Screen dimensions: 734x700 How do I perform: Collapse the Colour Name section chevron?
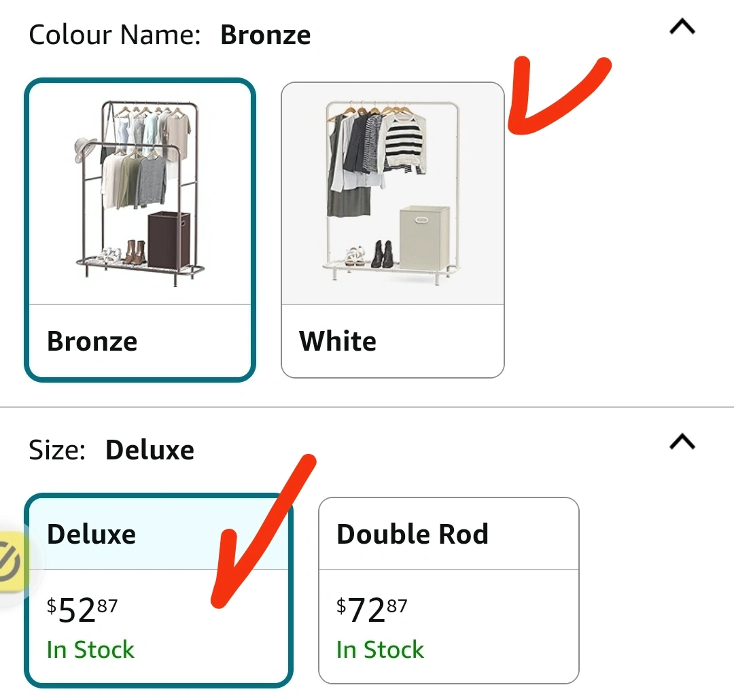(682, 27)
